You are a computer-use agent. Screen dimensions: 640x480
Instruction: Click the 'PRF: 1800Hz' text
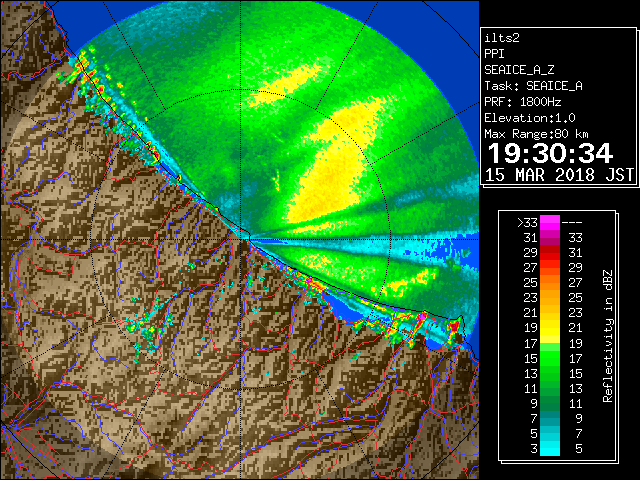pyautogui.click(x=523, y=102)
